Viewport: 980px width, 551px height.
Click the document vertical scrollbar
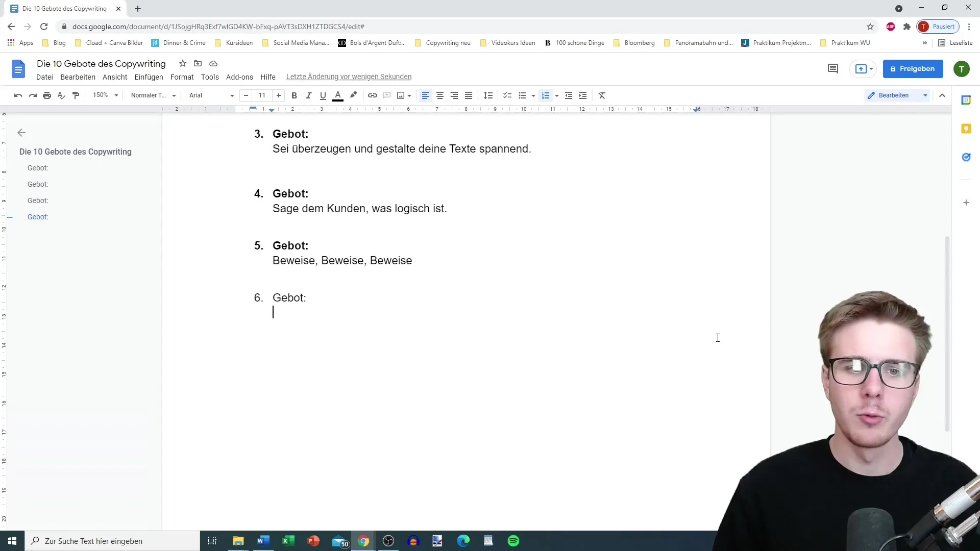pos(947,334)
